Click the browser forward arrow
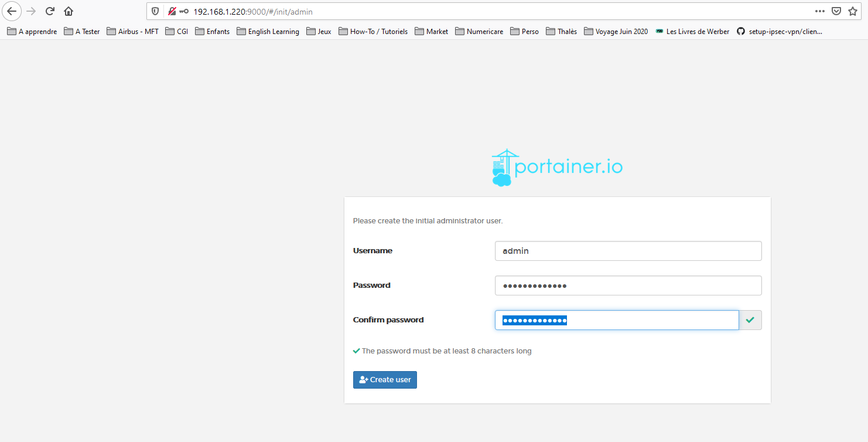Image resolution: width=868 pixels, height=442 pixels. click(31, 11)
